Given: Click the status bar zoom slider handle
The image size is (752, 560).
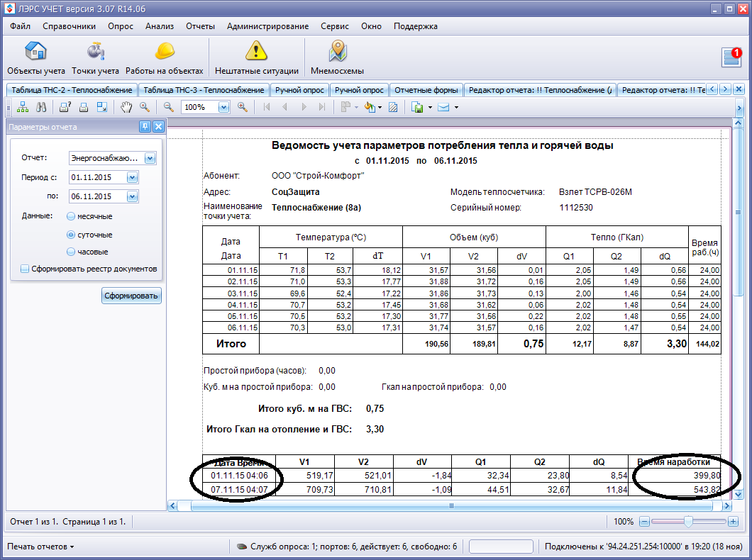Looking at the screenshot, I should [688, 522].
